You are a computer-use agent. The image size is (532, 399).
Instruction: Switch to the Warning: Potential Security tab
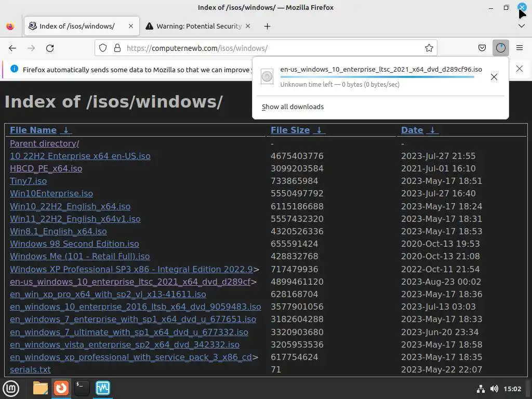tap(198, 26)
